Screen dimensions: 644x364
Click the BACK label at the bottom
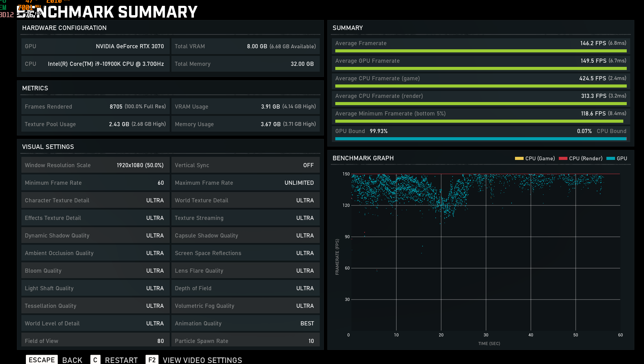tap(72, 360)
